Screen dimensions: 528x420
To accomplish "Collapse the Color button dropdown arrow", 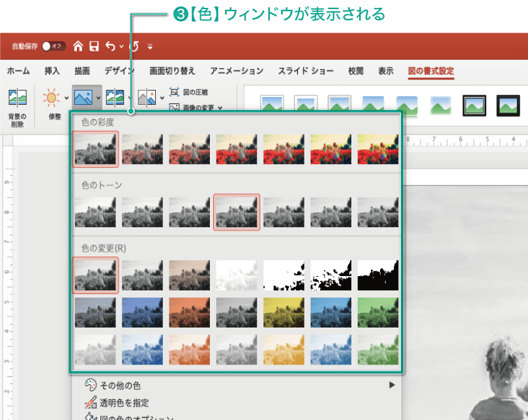I will tap(98, 98).
